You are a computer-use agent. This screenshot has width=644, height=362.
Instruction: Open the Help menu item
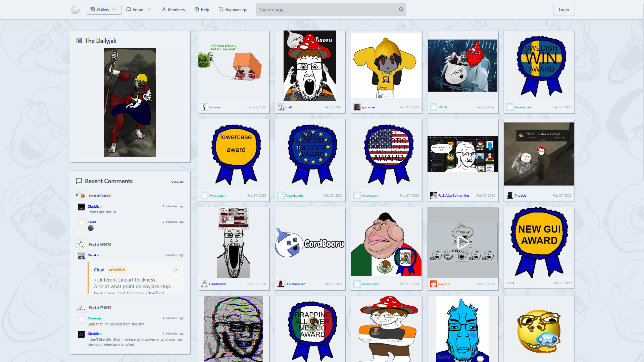coord(202,10)
